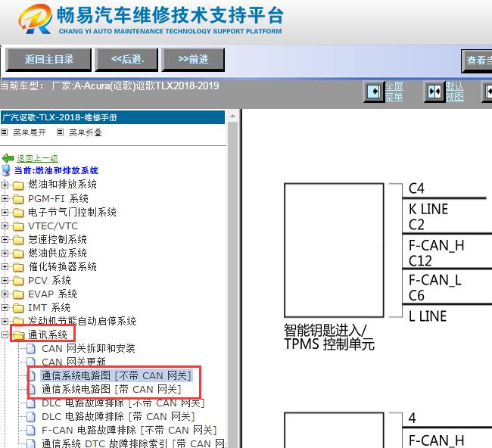Select the 通讯系统 tree item
The image size is (492, 448).
48,334
